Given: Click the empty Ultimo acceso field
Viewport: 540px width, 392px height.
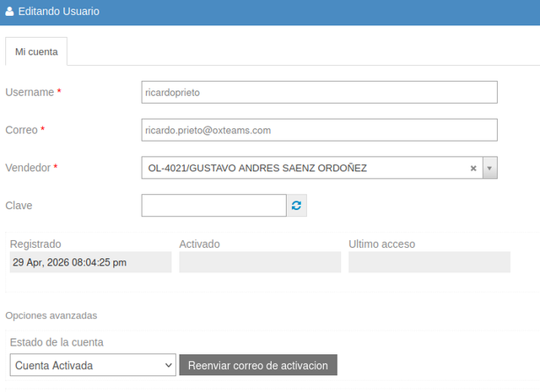Looking at the screenshot, I should coord(429,262).
